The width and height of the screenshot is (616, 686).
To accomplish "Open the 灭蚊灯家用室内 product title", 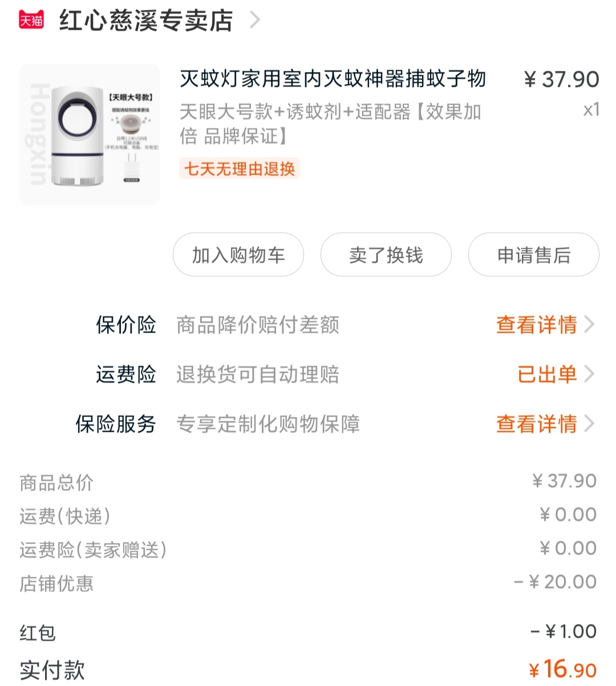I will point(333,79).
